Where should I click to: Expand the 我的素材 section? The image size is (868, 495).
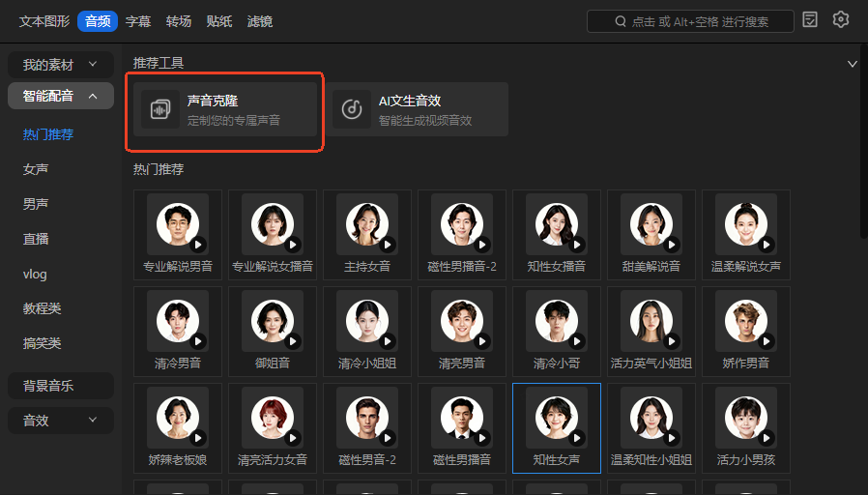[61, 65]
